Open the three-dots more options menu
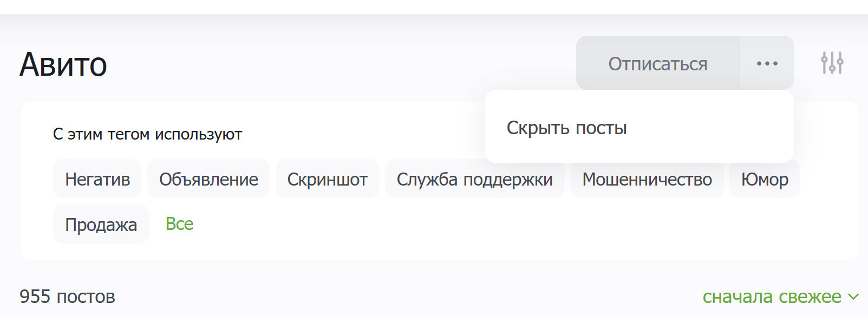 click(767, 63)
